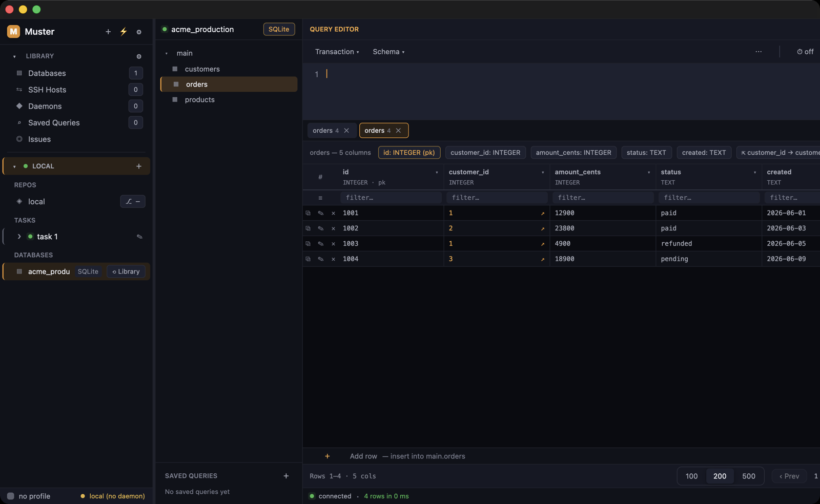The image size is (820, 504).
Task: Click the amount_cents: INTEGER column chip
Action: click(x=573, y=153)
